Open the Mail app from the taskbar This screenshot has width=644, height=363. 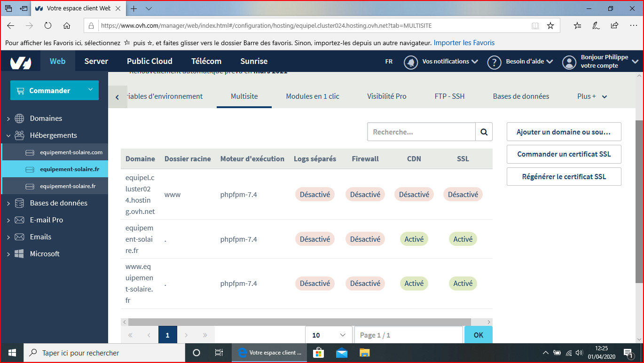point(342,353)
